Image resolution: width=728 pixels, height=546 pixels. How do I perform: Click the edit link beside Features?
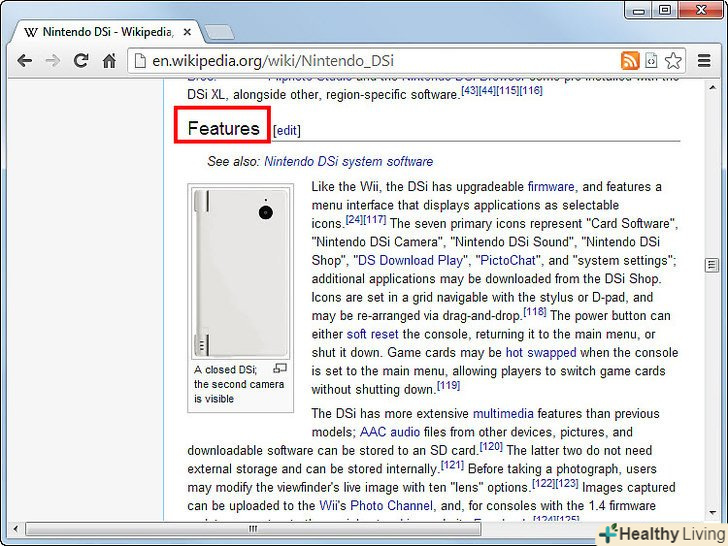[x=287, y=130]
